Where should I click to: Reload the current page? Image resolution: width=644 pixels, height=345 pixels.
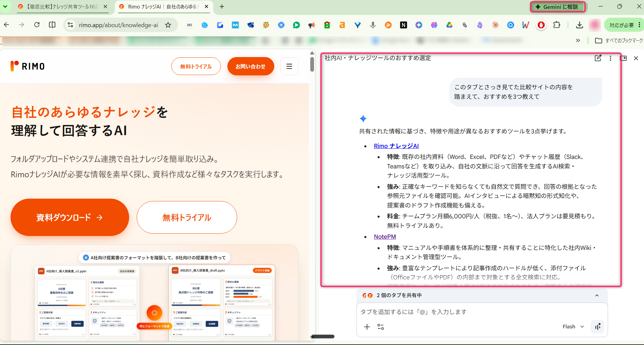click(x=37, y=25)
